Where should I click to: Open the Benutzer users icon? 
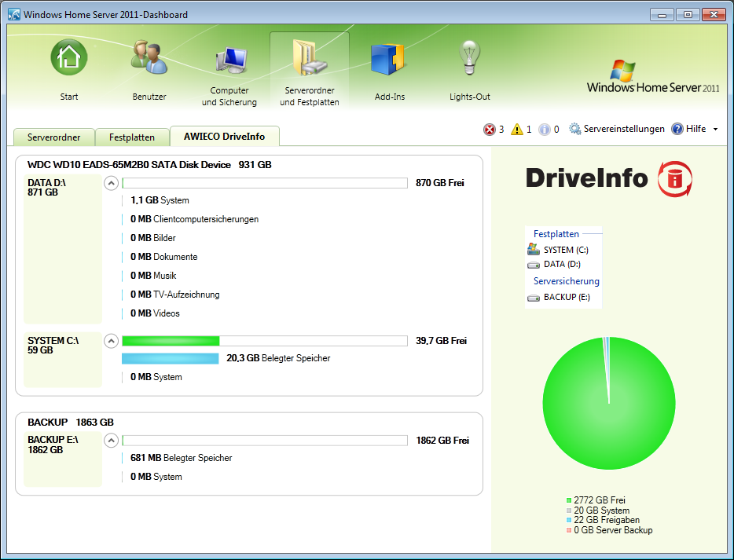149,57
